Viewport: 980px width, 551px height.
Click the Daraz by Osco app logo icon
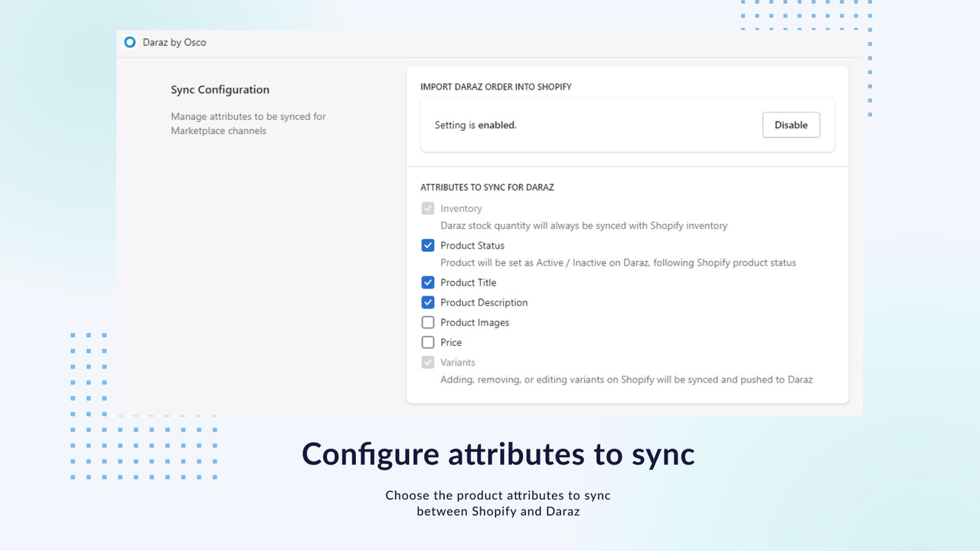pyautogui.click(x=129, y=43)
